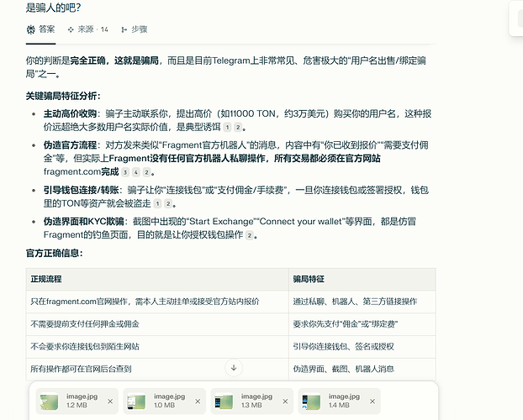Click bold text 伪造界面和KYC欺骗
This screenshot has width=523, height=420.
pos(83,221)
